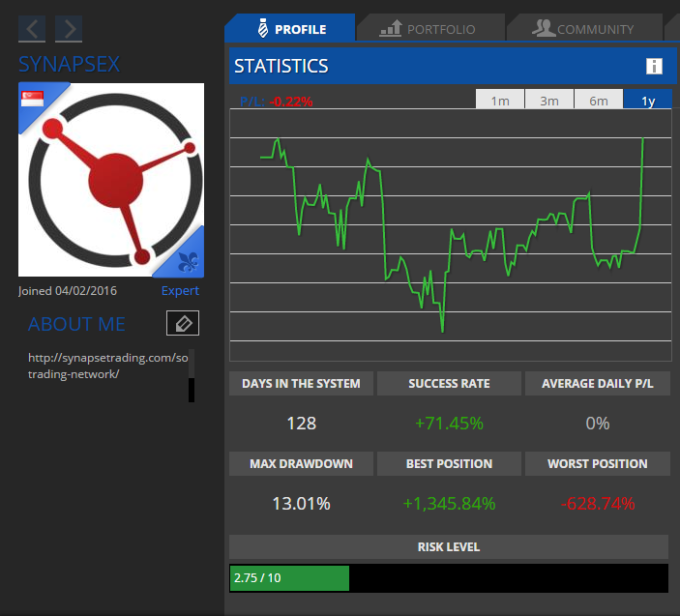
Task: Click the green Risk Level bar
Action: [289, 578]
